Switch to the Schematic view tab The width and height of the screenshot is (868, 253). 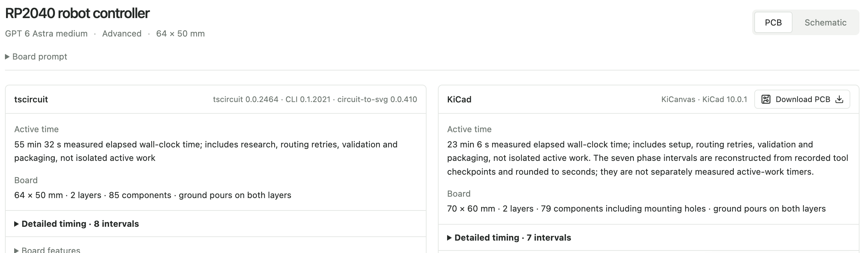tap(825, 22)
